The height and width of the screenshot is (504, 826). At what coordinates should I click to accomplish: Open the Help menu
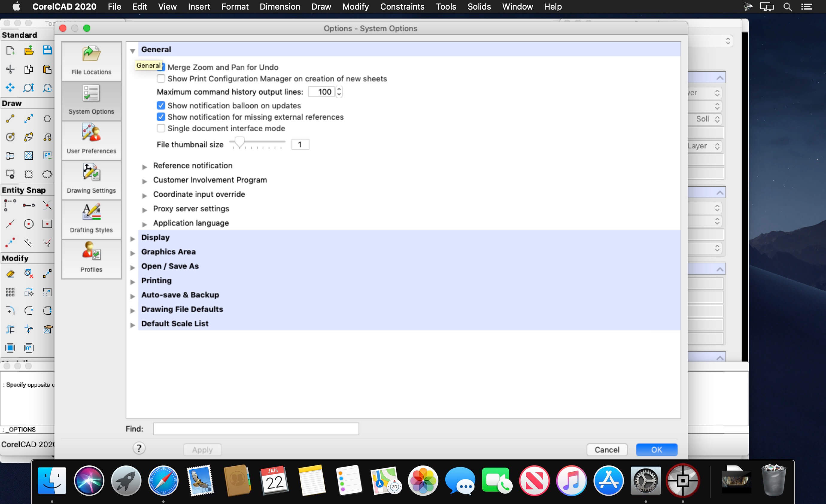553,7
